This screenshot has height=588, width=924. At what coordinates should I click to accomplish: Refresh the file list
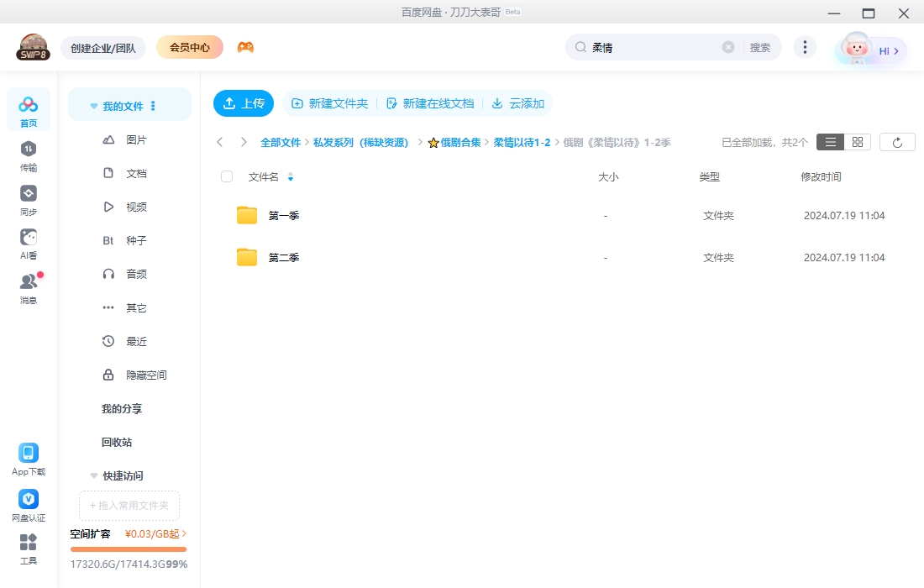897,141
